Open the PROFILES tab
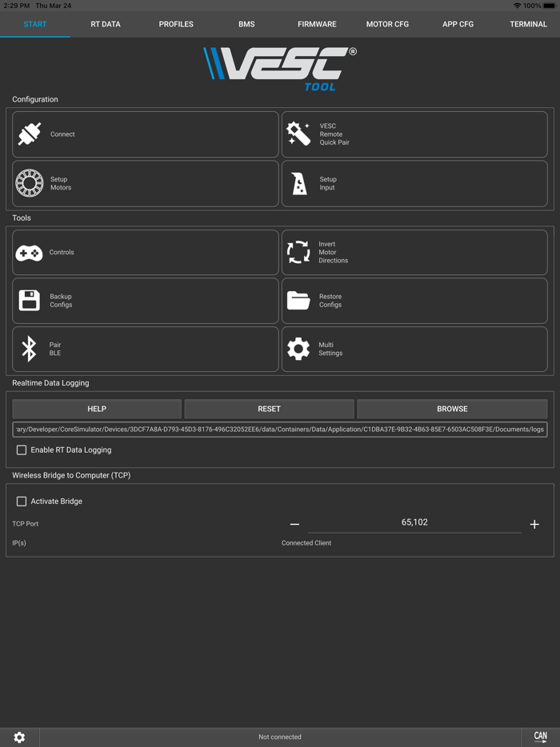The height and width of the screenshot is (747, 560). 176,24
